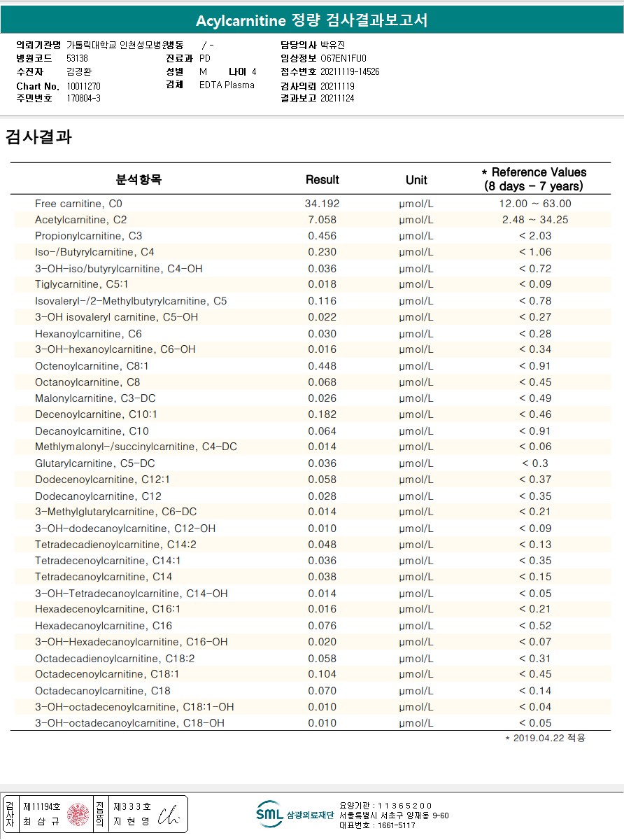624x840 pixels.
Task: Select the Acylcarnitine report title banner
Action: click(312, 20)
